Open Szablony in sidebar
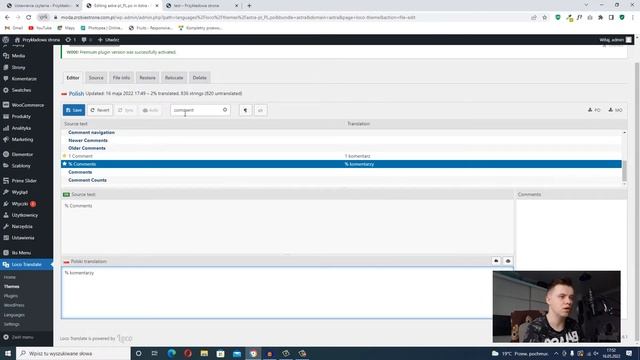The width and height of the screenshot is (640, 360). pos(21,166)
